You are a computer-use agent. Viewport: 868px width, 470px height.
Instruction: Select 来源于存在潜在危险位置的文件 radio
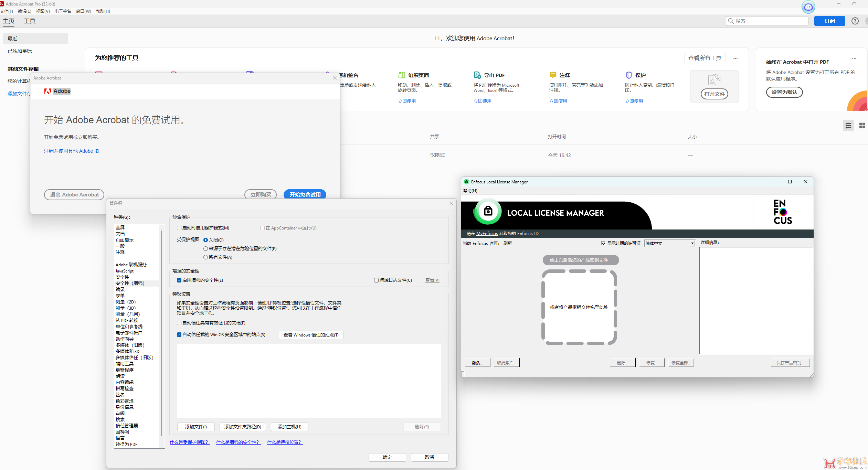(x=205, y=248)
